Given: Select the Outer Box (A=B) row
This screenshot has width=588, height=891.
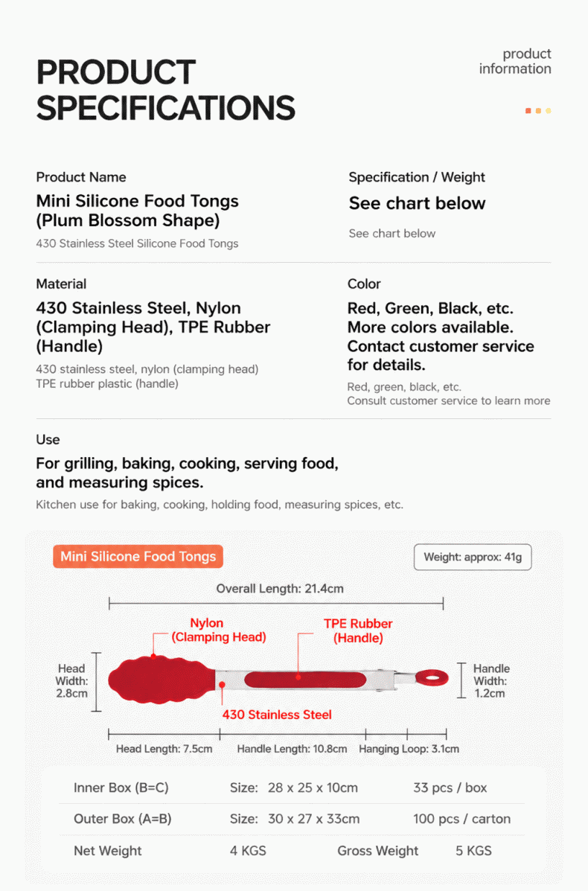Looking at the screenshot, I should pos(292,819).
